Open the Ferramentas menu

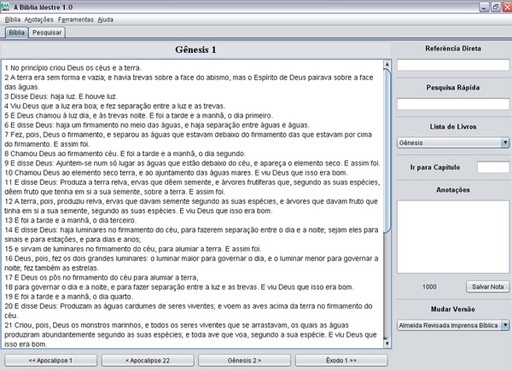(76, 20)
